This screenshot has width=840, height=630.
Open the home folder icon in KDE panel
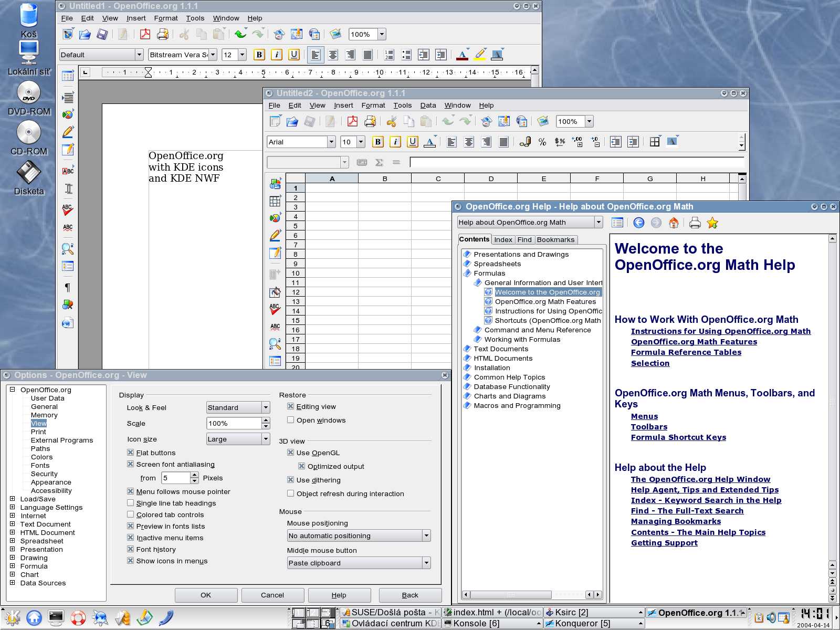coord(34,617)
